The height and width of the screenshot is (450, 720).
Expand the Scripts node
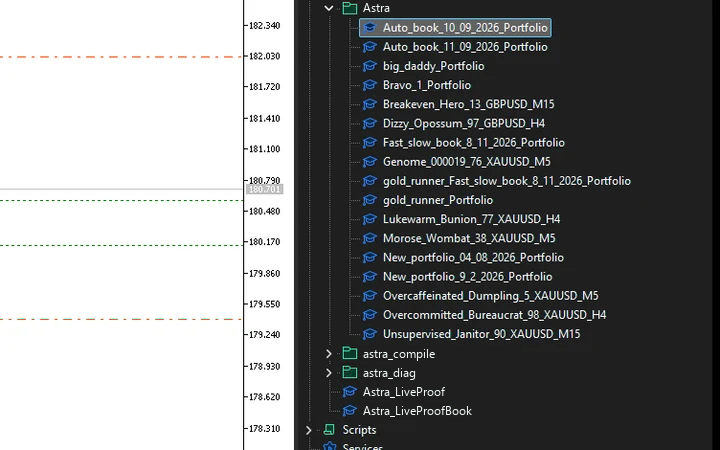tap(309, 430)
